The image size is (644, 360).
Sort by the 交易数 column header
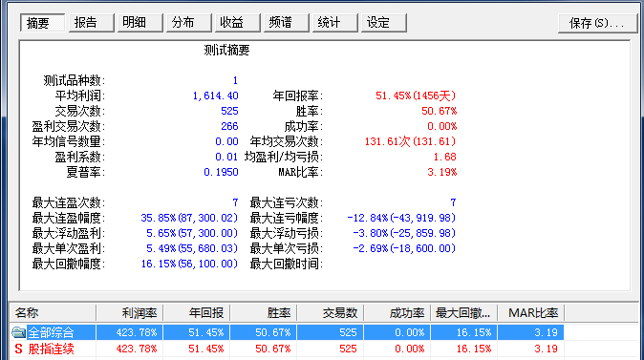[x=331, y=313]
